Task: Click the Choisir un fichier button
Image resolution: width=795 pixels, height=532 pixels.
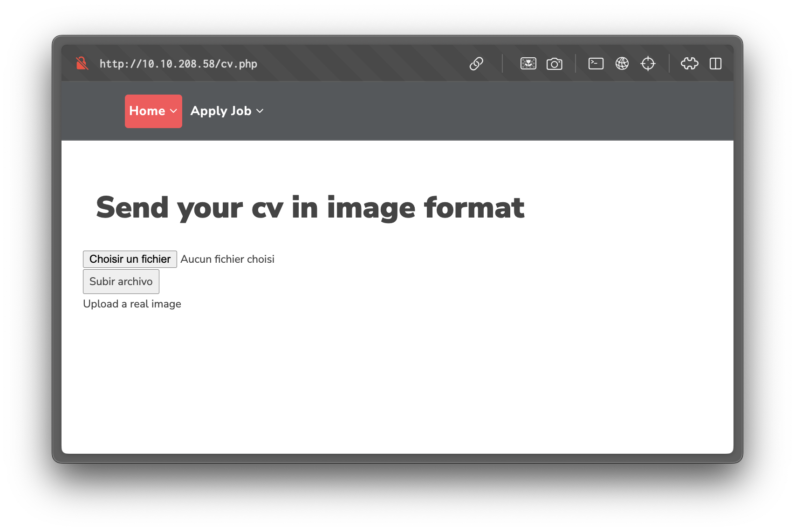Action: 130,259
